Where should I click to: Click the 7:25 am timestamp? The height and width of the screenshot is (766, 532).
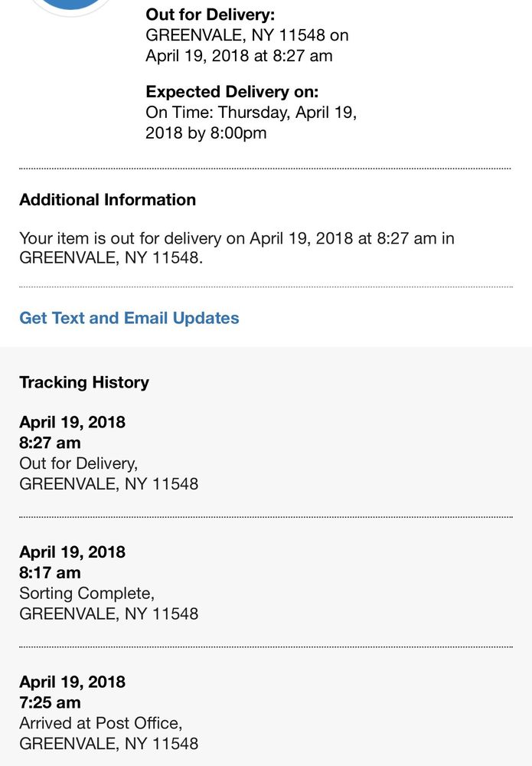tap(47, 702)
